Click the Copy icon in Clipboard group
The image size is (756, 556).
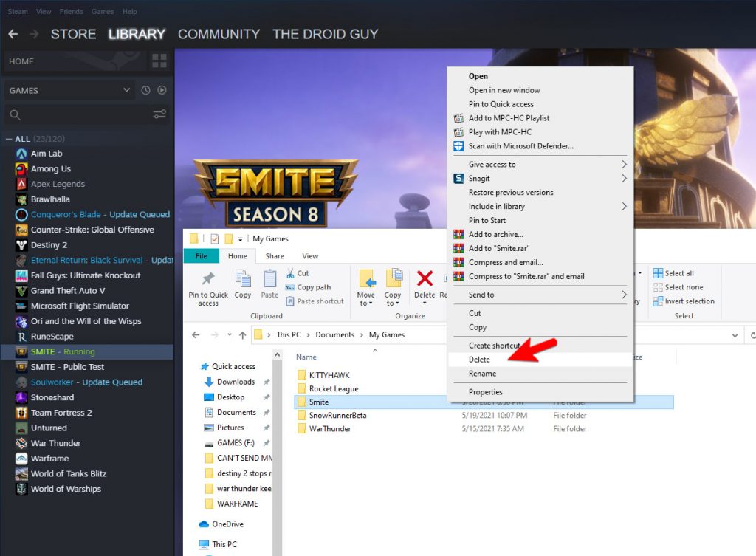coord(242,278)
